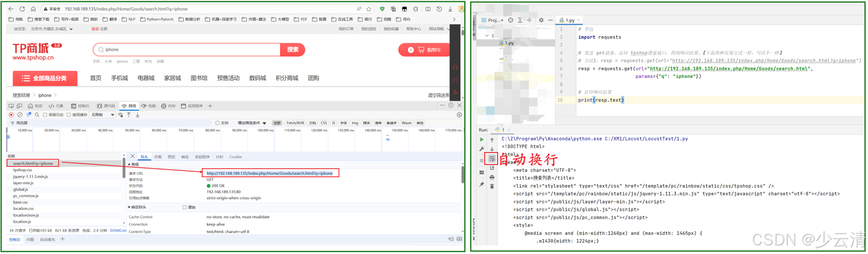Check the 原始 raw response headers checkbox
Image resolution: width=868 pixels, height=254 pixels.
click(x=184, y=207)
